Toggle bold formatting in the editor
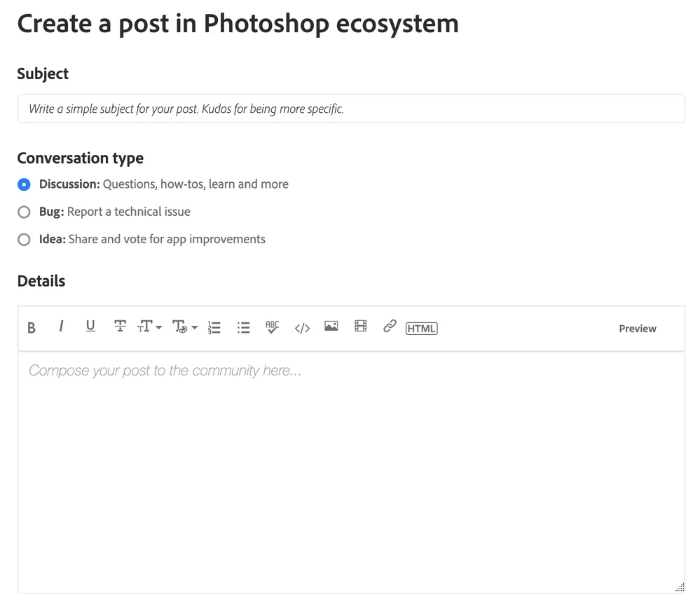This screenshot has width=700, height=611. click(x=32, y=328)
